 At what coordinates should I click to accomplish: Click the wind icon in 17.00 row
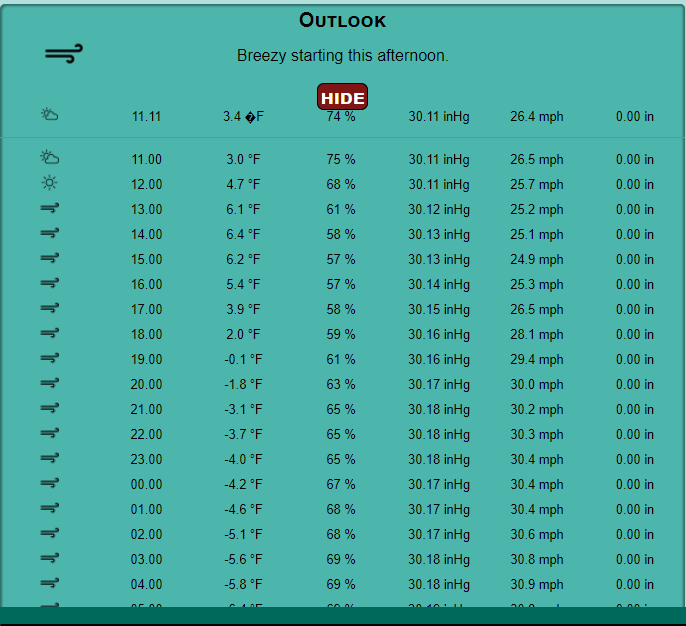[49, 308]
